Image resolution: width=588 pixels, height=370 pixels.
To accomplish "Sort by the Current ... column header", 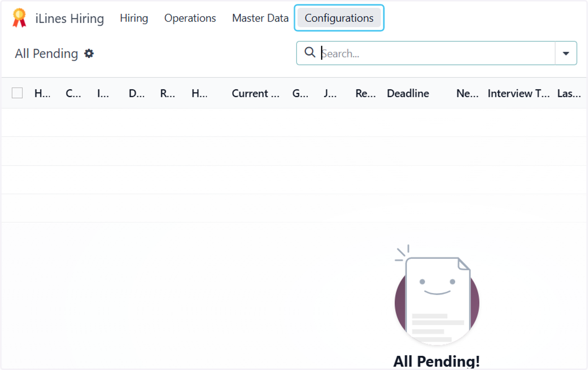I will [256, 93].
